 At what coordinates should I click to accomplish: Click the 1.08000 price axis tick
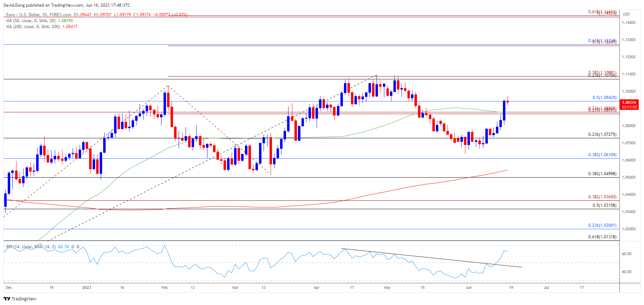[x=629, y=126]
